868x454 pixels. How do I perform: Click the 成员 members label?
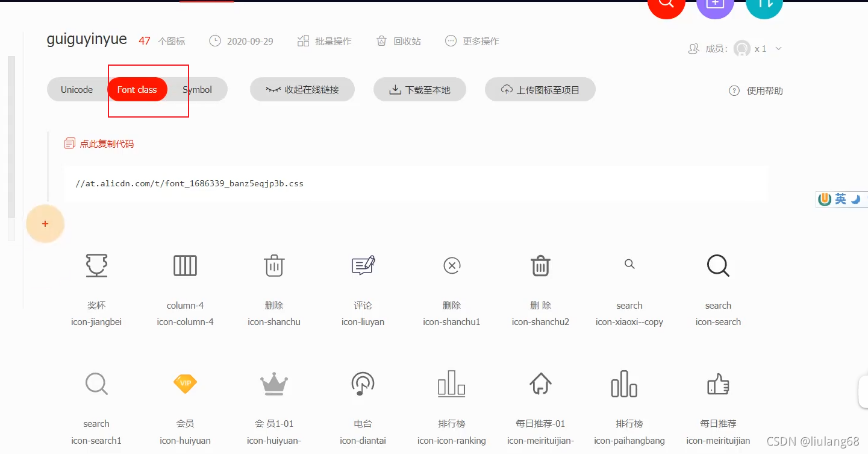point(715,49)
